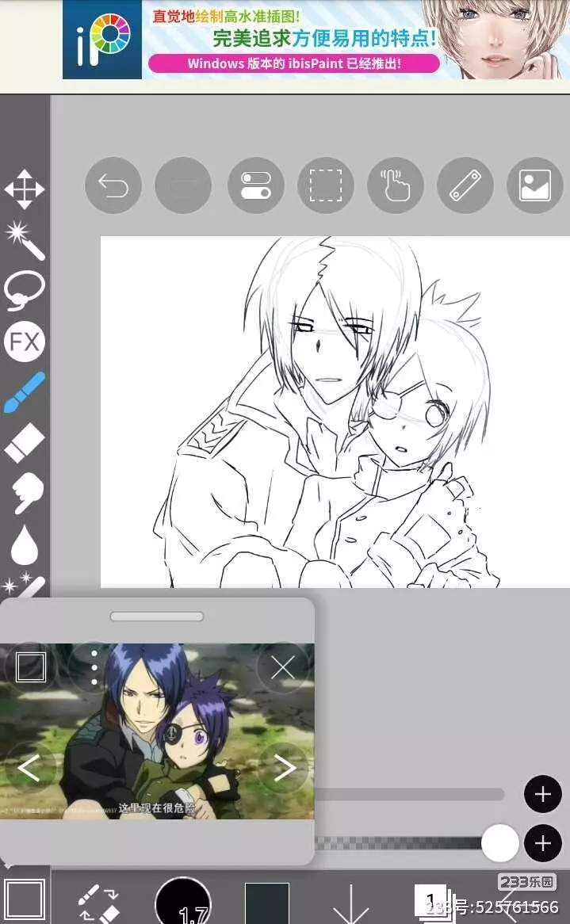Open the selection area tool button
The image size is (570, 924).
pyautogui.click(x=325, y=185)
